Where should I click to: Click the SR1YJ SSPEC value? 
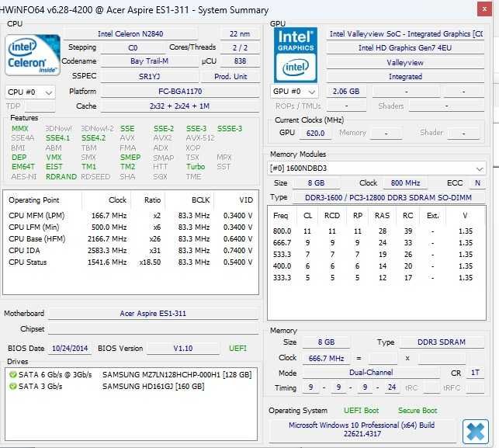click(150, 77)
